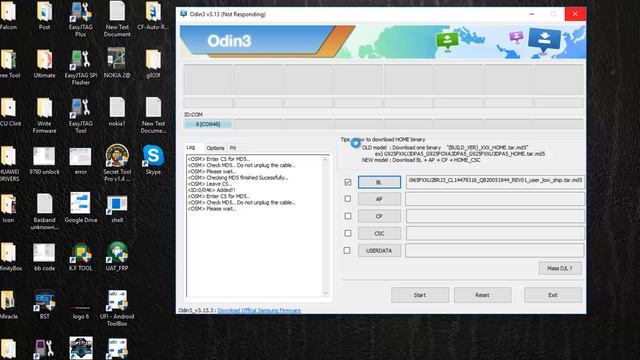Open the HUAWEI DRIVERS folder icon
The image size is (640, 360).
point(8,163)
